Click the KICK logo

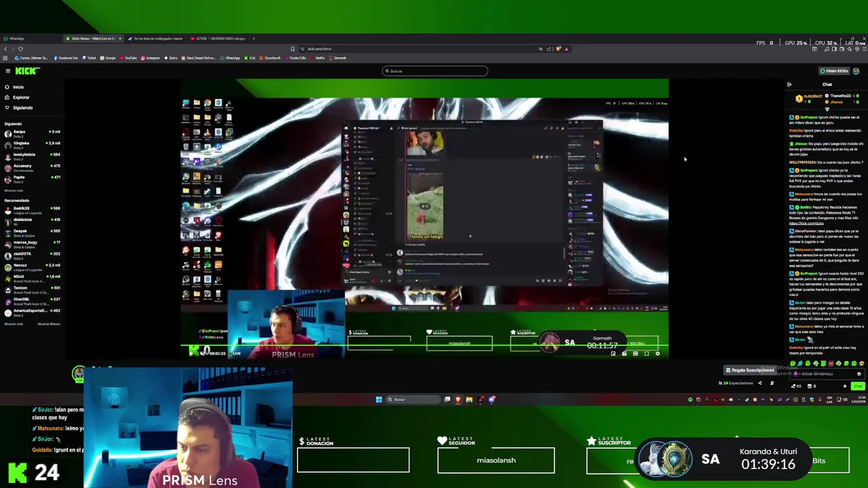27,70
